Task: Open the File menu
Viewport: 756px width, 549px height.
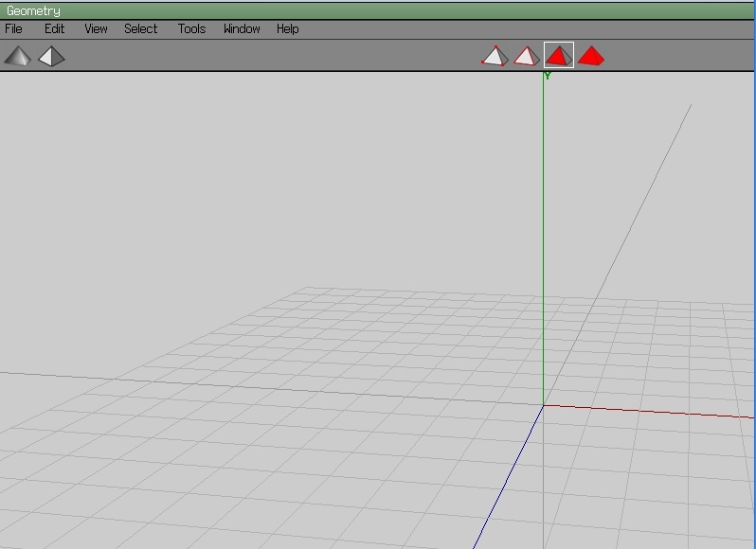Action: tap(13, 29)
